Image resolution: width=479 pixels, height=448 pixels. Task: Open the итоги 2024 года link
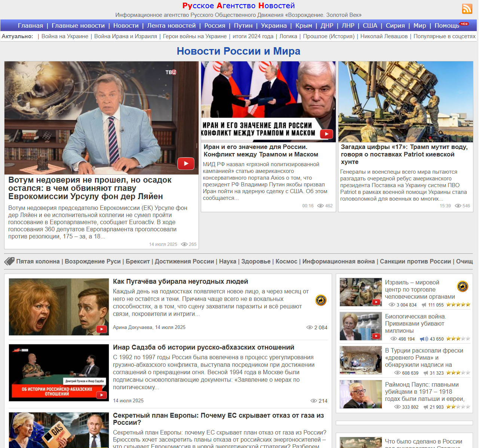point(253,36)
